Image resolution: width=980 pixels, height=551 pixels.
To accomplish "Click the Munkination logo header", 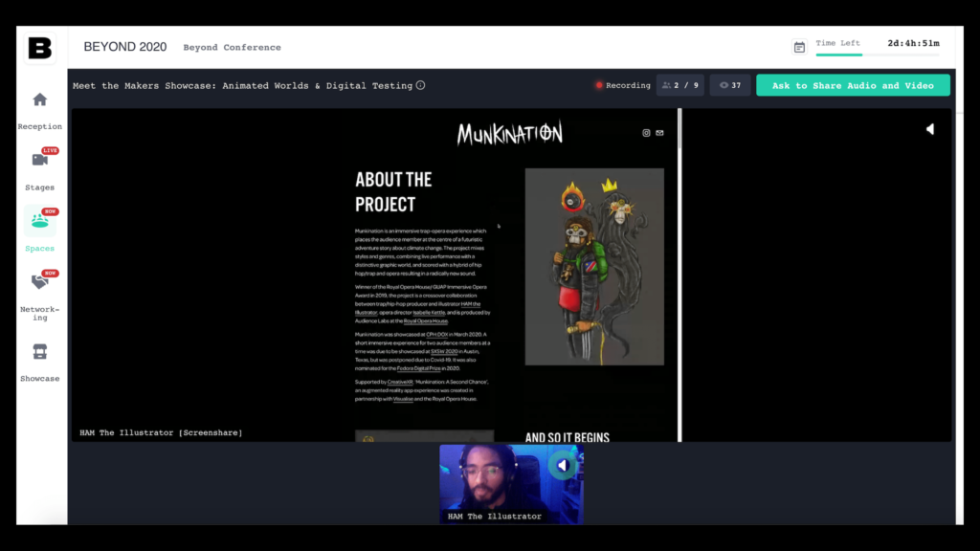I will tap(509, 133).
